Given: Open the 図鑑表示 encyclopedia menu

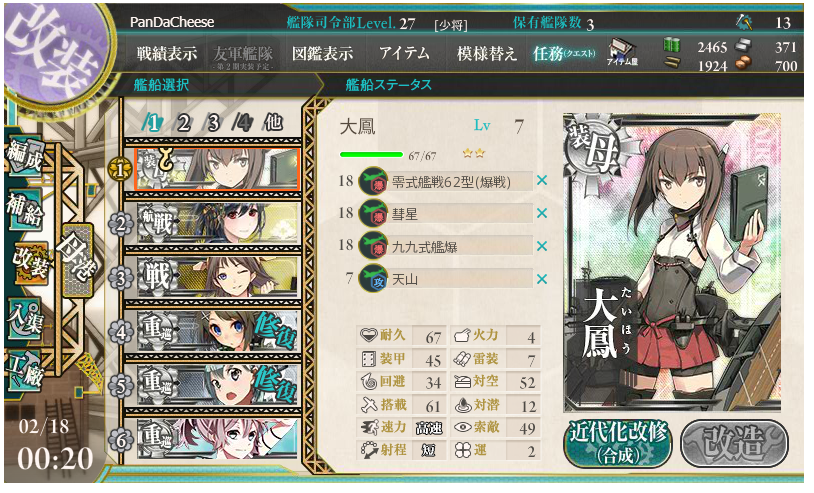Looking at the screenshot, I should 322,53.
